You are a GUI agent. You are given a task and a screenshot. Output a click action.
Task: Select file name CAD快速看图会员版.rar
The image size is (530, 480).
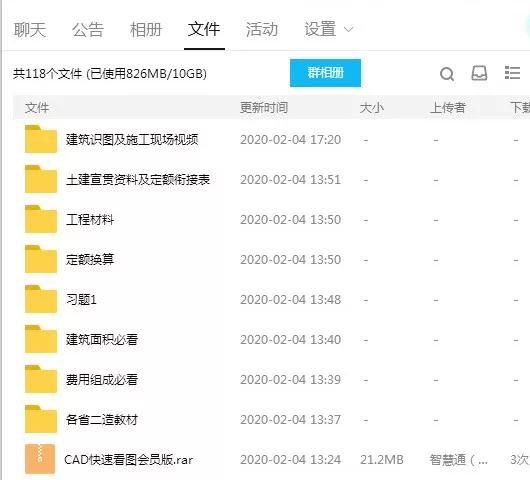click(129, 459)
